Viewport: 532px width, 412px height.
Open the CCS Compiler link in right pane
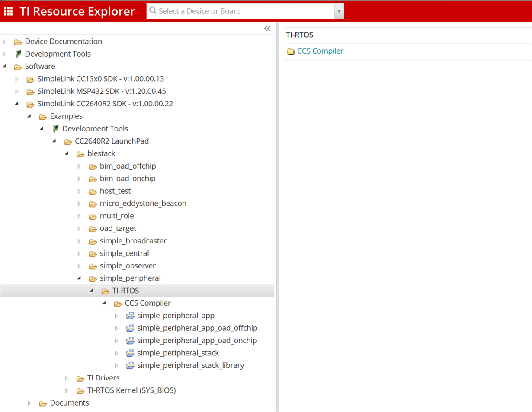tap(320, 51)
